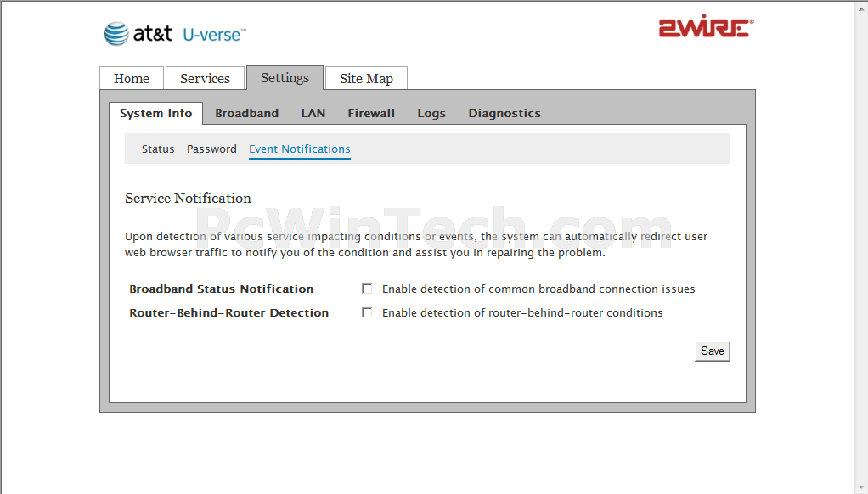Open the Status link
The height and width of the screenshot is (494, 868).
click(x=158, y=149)
